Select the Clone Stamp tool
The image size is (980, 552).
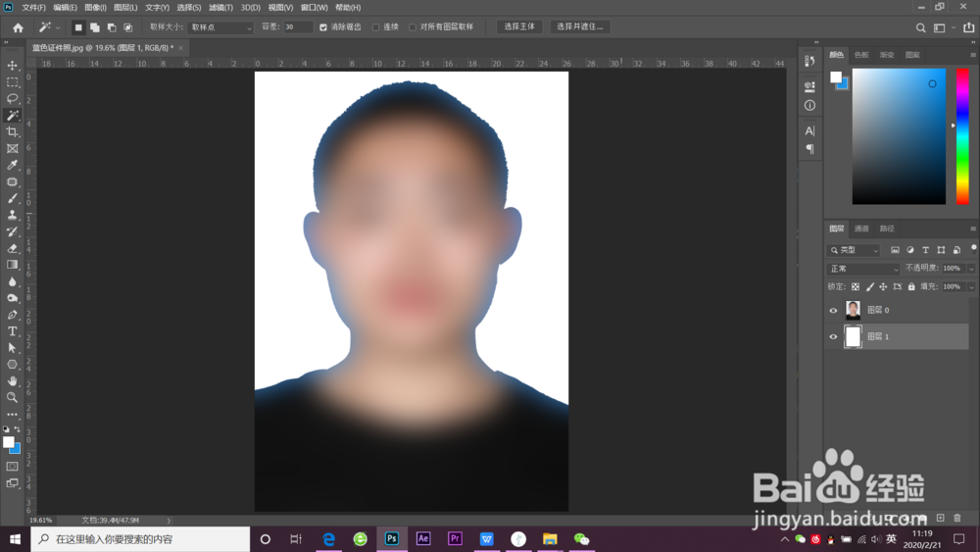click(x=12, y=215)
